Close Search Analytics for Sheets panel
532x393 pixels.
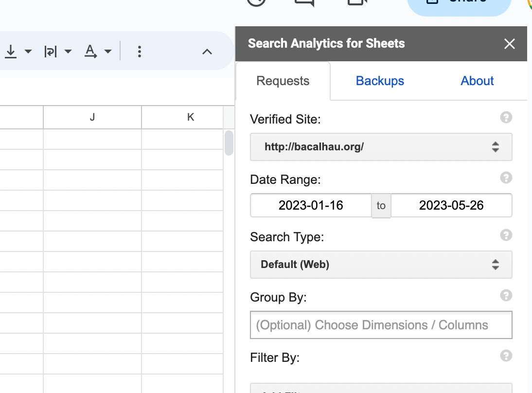point(509,43)
